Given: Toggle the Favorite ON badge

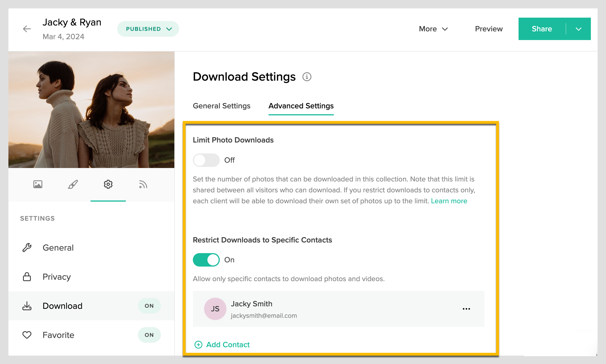Looking at the screenshot, I should pyautogui.click(x=149, y=335).
